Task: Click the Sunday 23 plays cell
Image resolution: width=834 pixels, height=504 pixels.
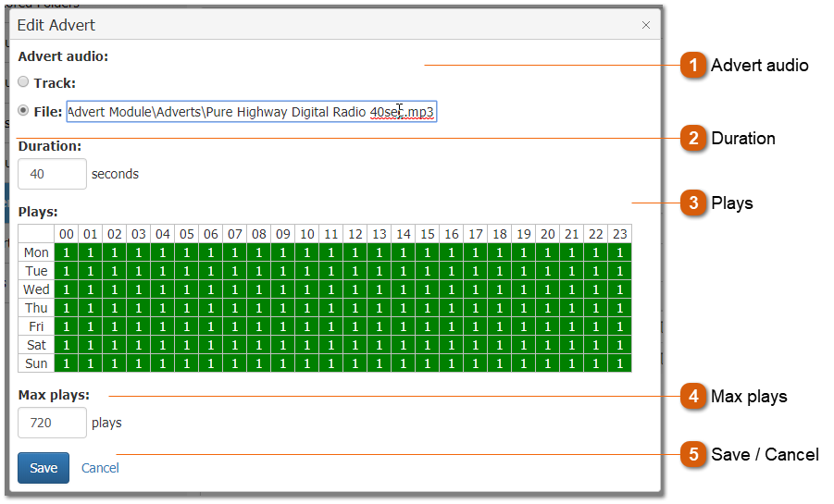Action: (x=619, y=363)
